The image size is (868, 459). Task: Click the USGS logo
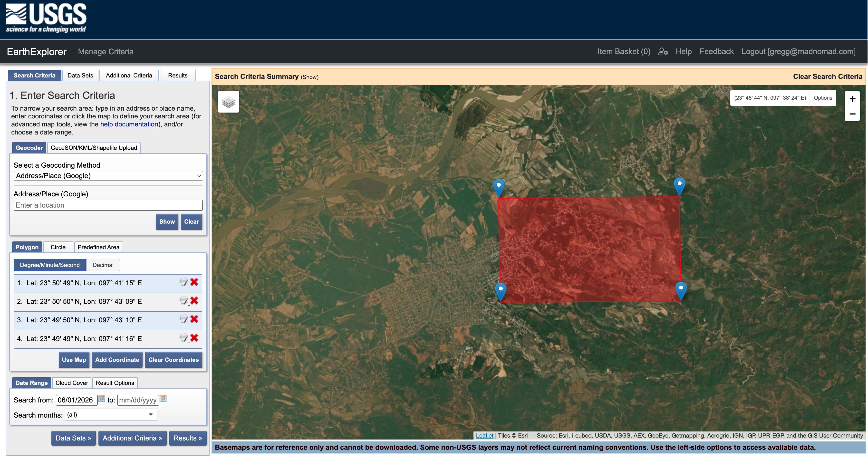click(46, 18)
